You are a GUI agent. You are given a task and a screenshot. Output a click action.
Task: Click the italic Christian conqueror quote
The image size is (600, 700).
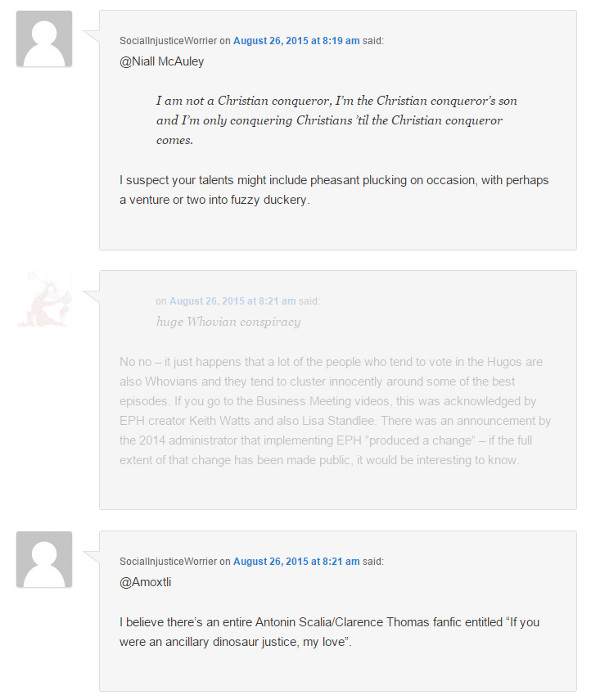tap(337, 120)
